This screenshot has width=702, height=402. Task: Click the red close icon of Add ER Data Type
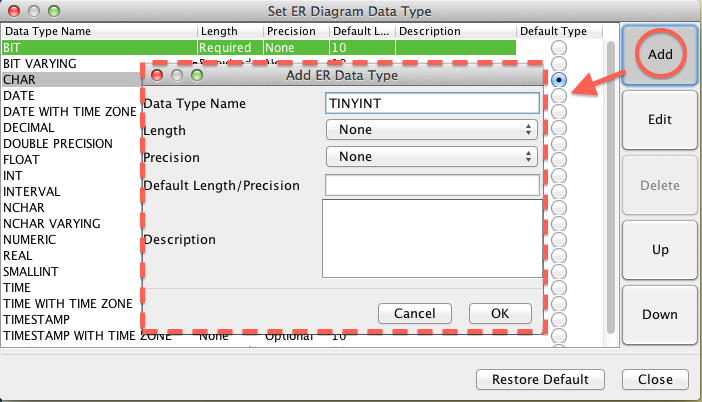click(x=158, y=75)
